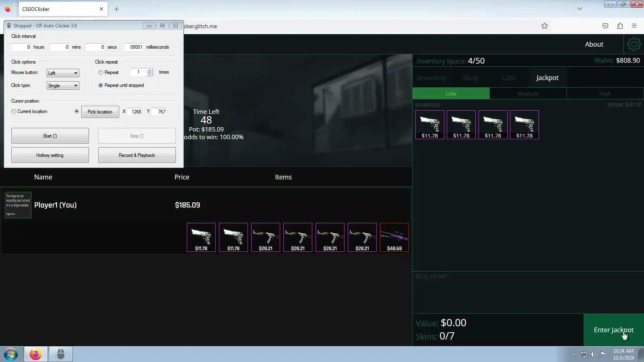Select the last $11.78 pistol in Inventory panel
Screen dimensions: 644x362
click(x=524, y=125)
